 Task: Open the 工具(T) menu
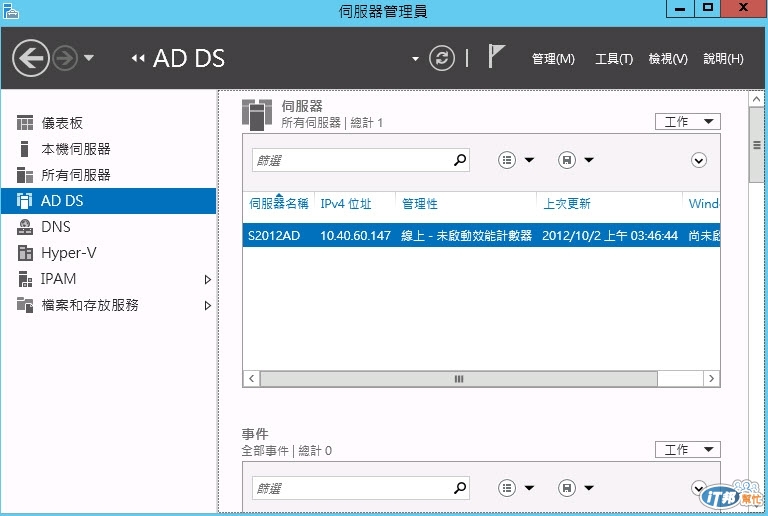pyautogui.click(x=614, y=59)
